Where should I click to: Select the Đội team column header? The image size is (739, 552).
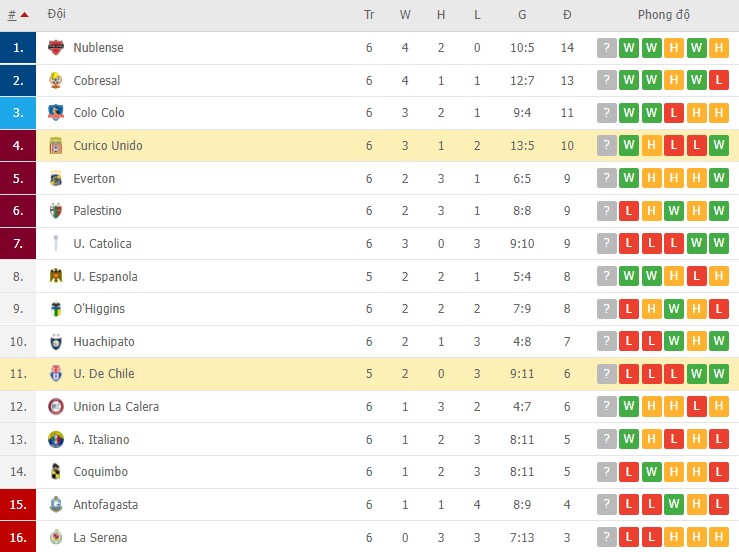click(x=57, y=15)
